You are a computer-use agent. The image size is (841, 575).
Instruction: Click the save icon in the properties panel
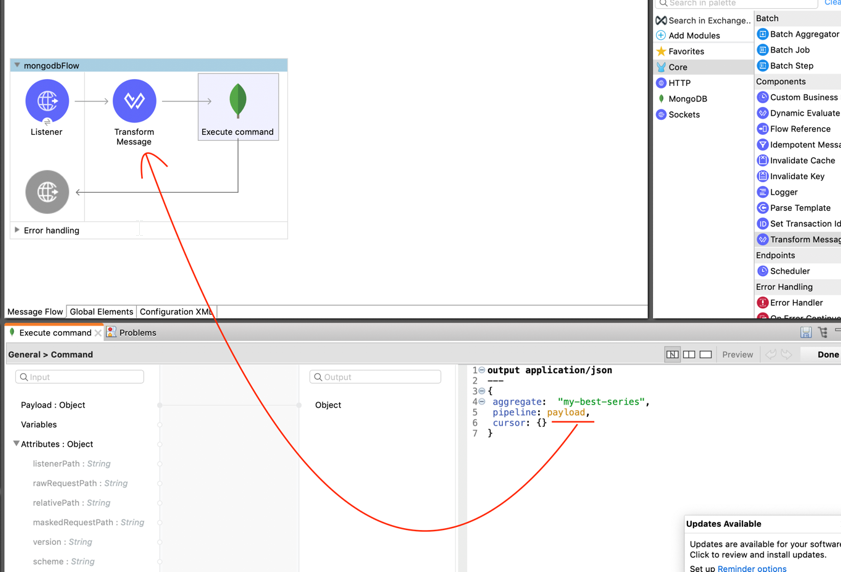(806, 333)
